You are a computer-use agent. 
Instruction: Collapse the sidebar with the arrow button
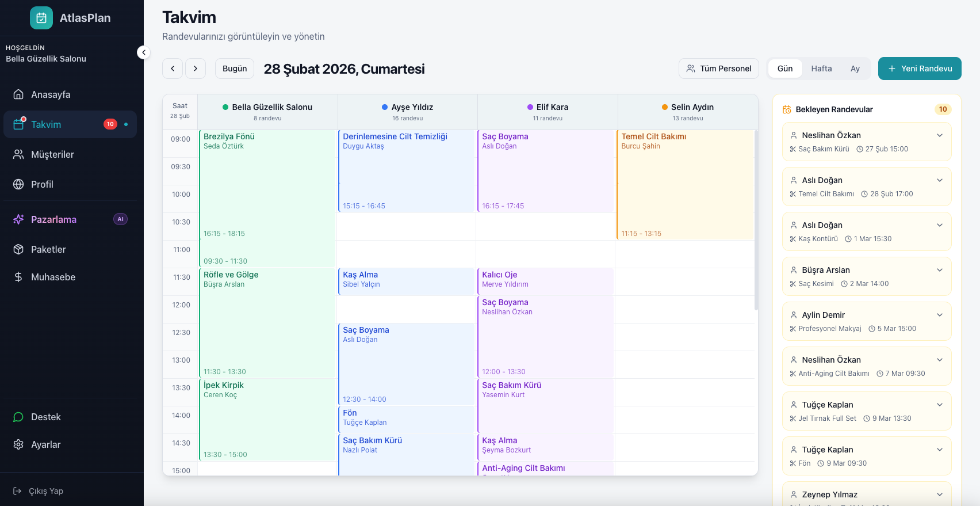[x=143, y=52]
